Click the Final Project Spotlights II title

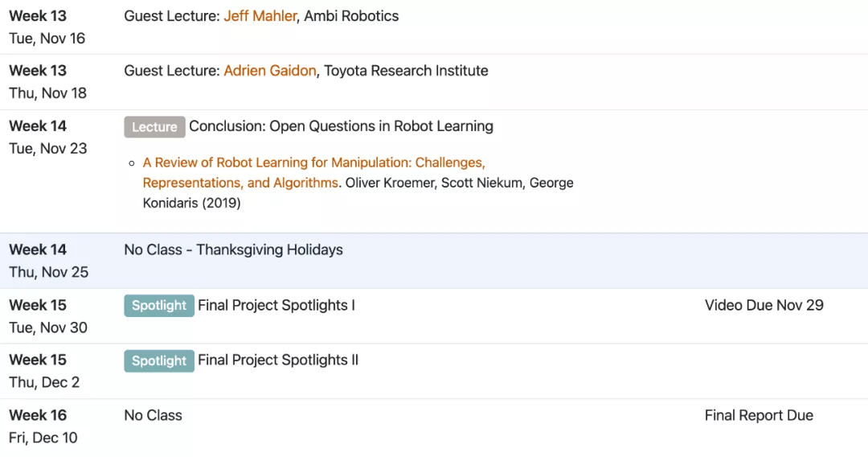pyautogui.click(x=278, y=360)
